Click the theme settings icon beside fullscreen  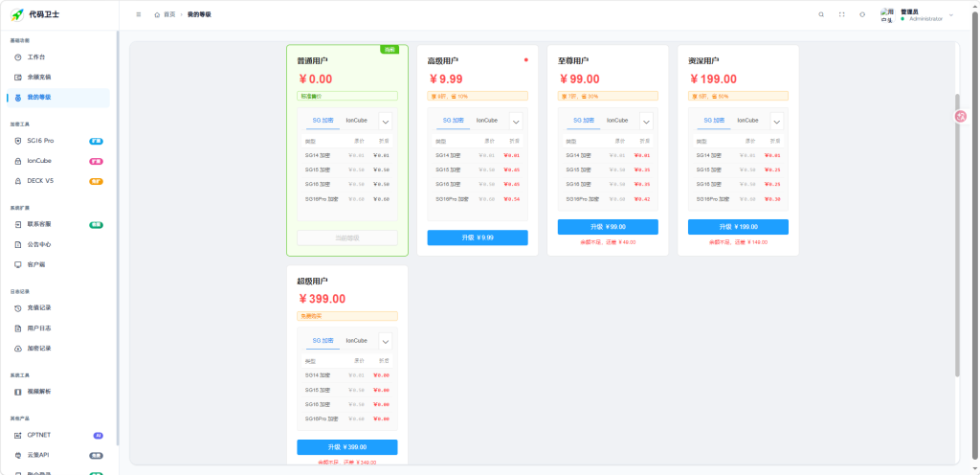click(x=862, y=14)
